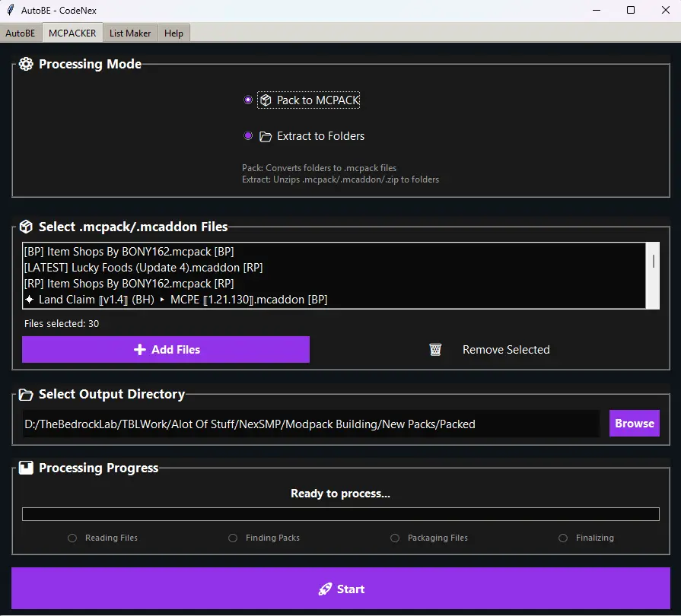Open the Help tab

[173, 33]
